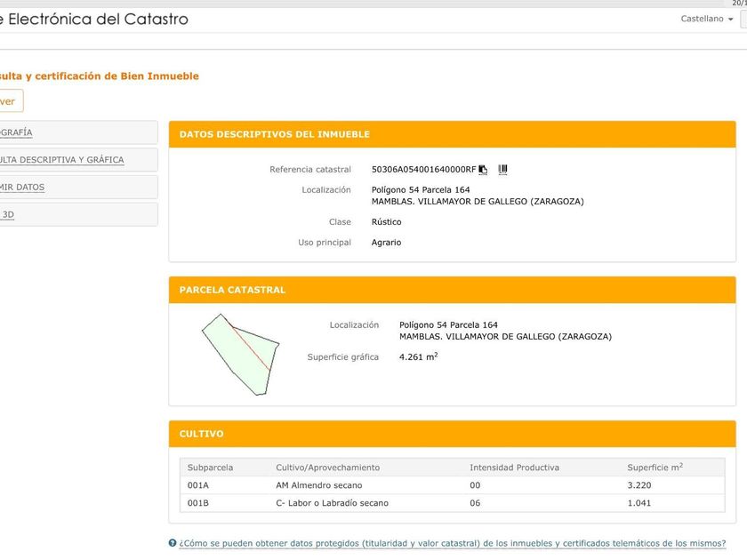Click the Volver back button
This screenshot has width=747, height=560.
[8, 101]
